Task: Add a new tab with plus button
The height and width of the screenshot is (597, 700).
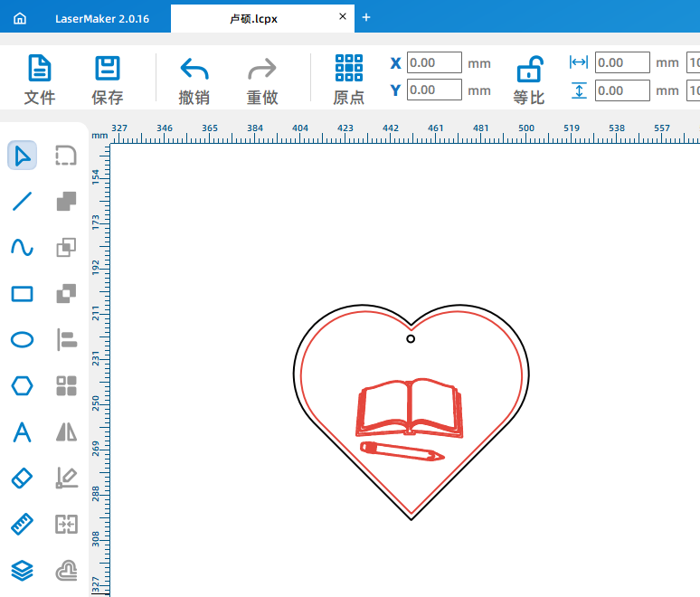Action: pyautogui.click(x=366, y=17)
